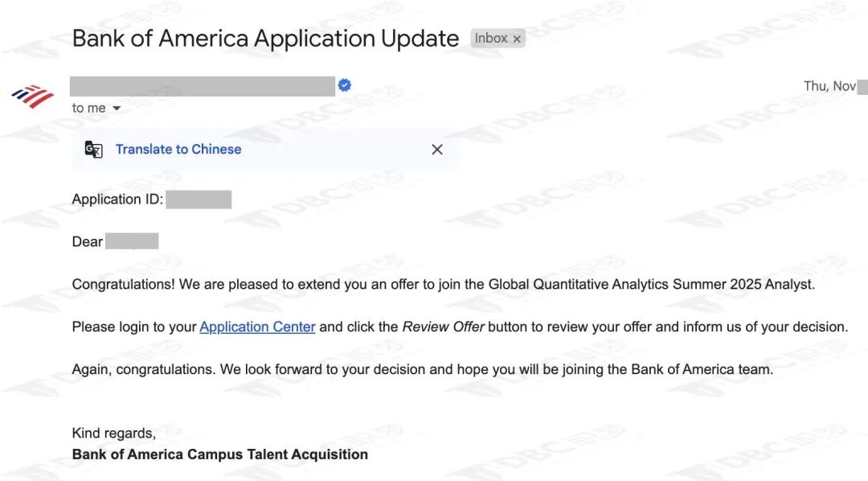Image resolution: width=868 pixels, height=481 pixels.
Task: Remove the Inbox label with its x
Action: (x=517, y=39)
